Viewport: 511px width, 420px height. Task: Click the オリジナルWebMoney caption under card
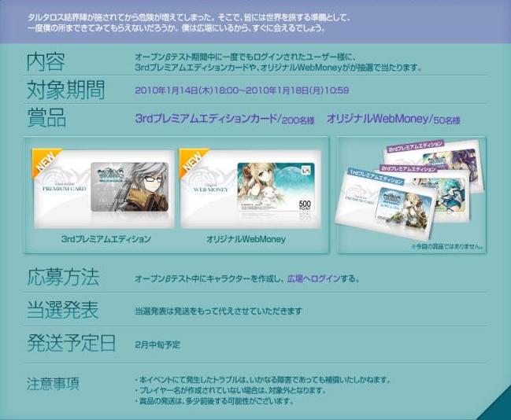(246, 239)
